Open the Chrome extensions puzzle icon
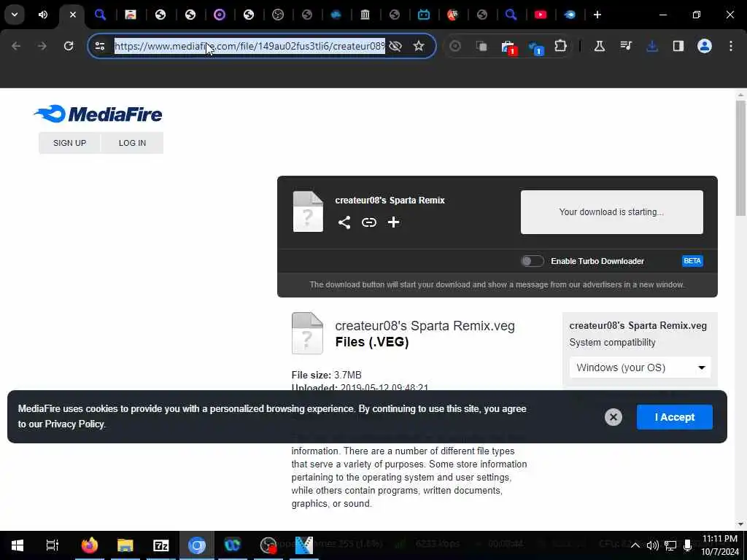Viewport: 747px width, 560px height. click(560, 46)
